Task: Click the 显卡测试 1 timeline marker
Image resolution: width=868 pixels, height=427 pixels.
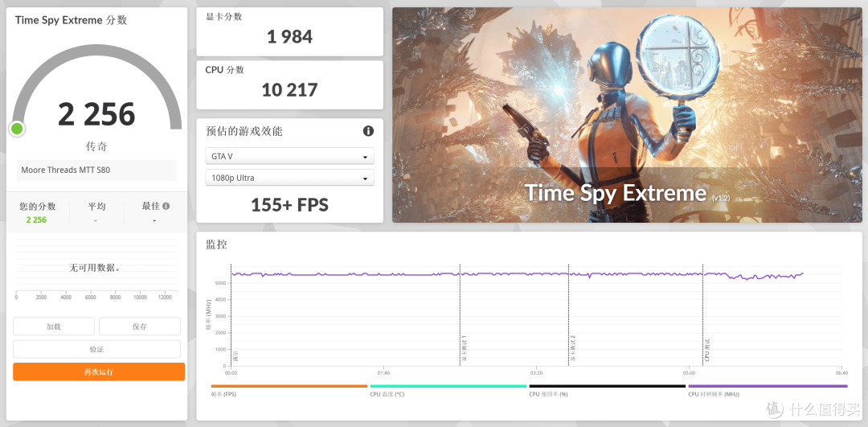Action: (x=464, y=348)
